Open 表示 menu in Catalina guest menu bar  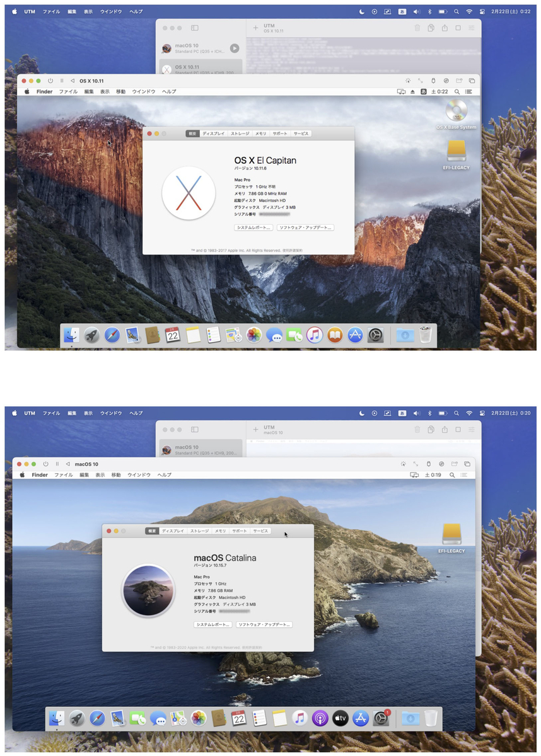100,475
